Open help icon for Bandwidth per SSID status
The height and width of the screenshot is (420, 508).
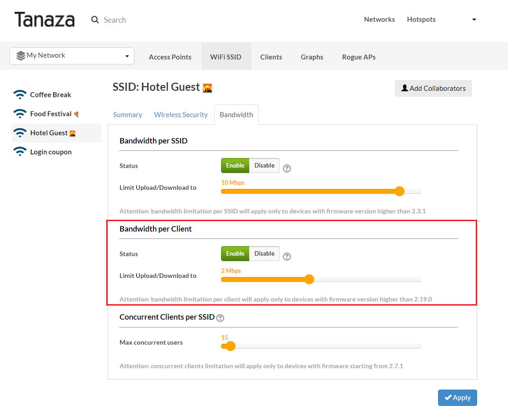pyautogui.click(x=287, y=168)
